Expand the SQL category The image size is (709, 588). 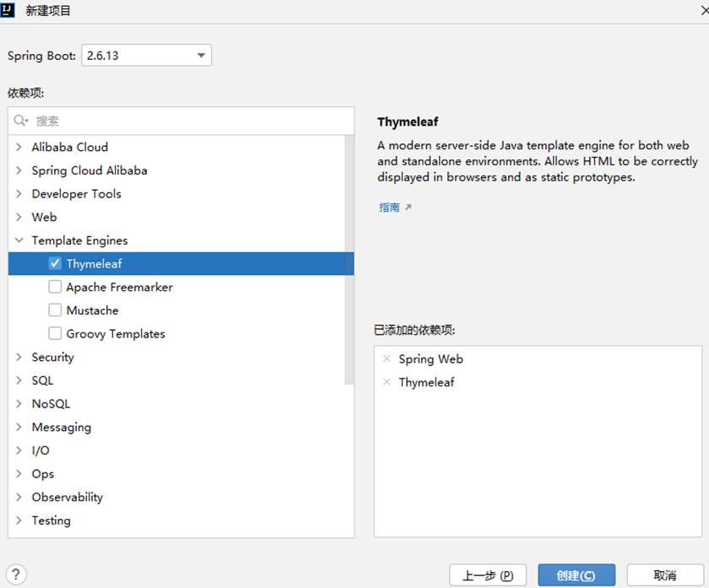[x=19, y=380]
